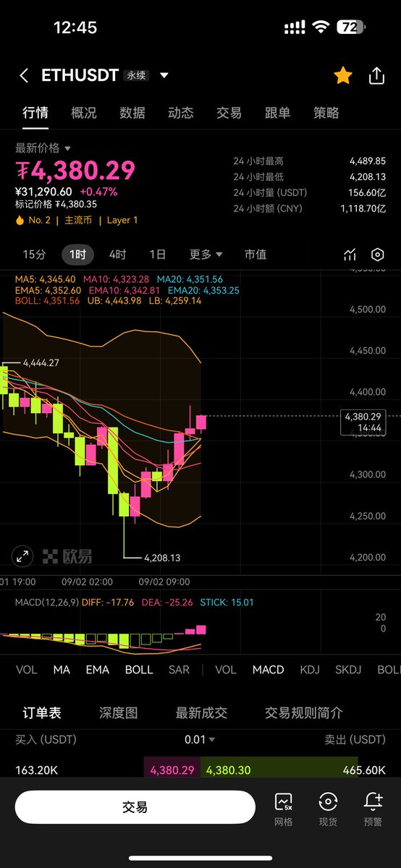
Task: Open the 现货 spot icon
Action: pos(328,808)
